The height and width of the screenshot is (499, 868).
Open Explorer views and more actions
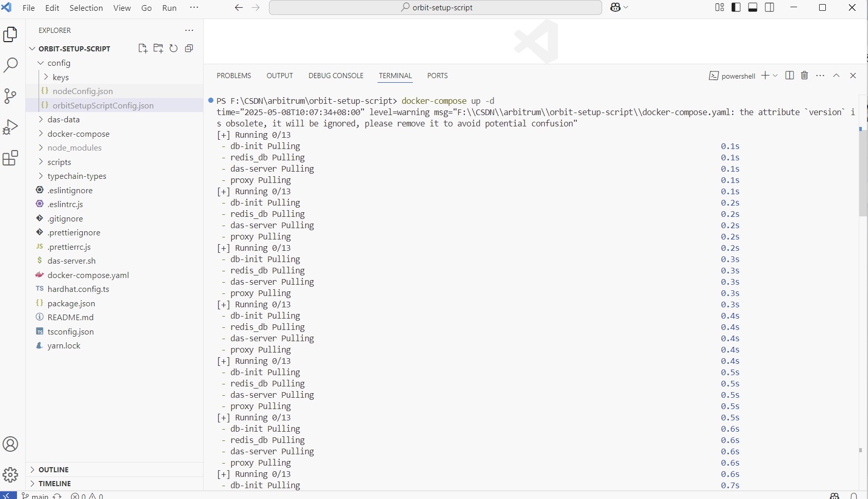pyautogui.click(x=189, y=30)
